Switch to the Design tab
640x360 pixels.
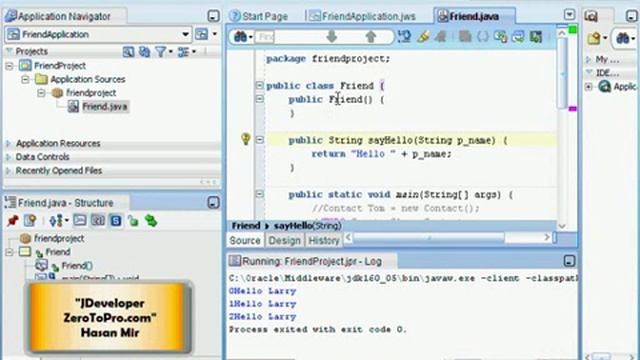(x=284, y=240)
